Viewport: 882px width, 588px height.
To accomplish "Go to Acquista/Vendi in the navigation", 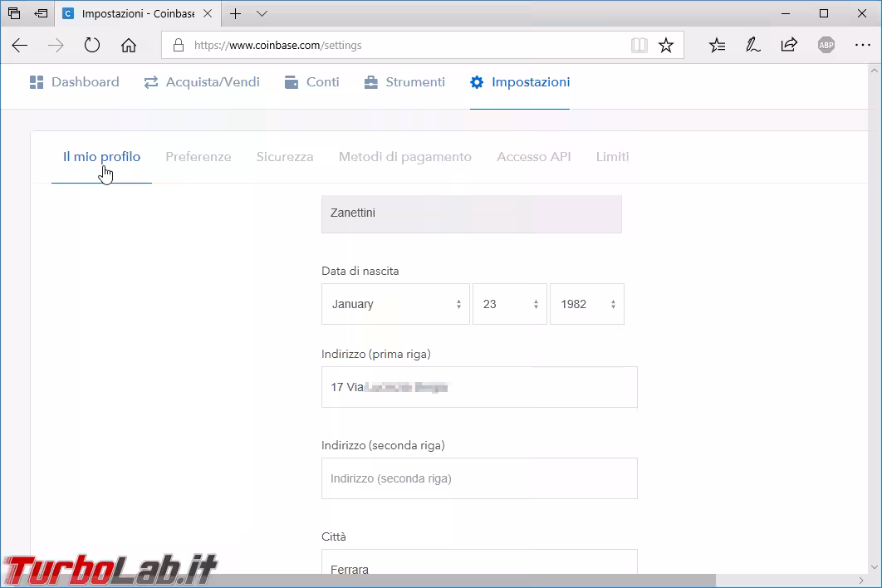I will tap(202, 82).
